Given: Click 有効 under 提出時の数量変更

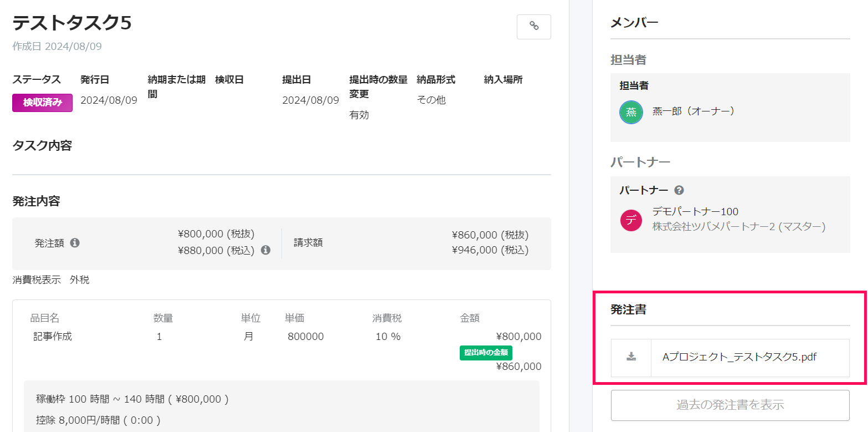Looking at the screenshot, I should (x=359, y=115).
